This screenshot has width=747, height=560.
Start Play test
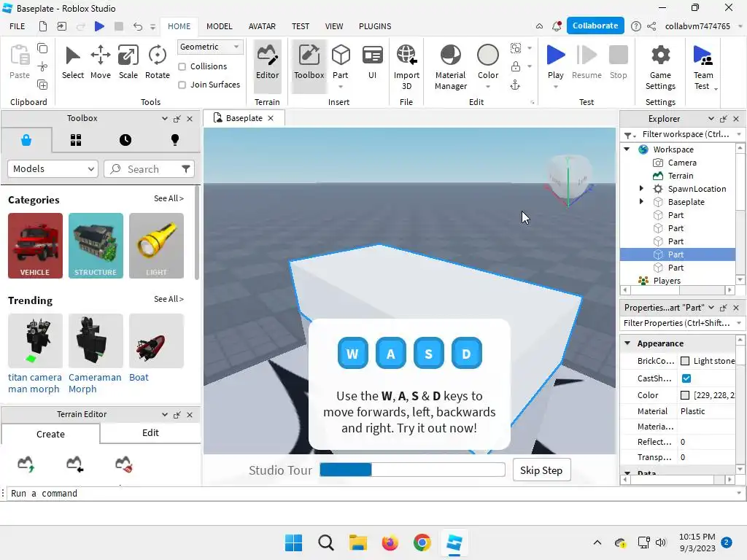point(555,61)
